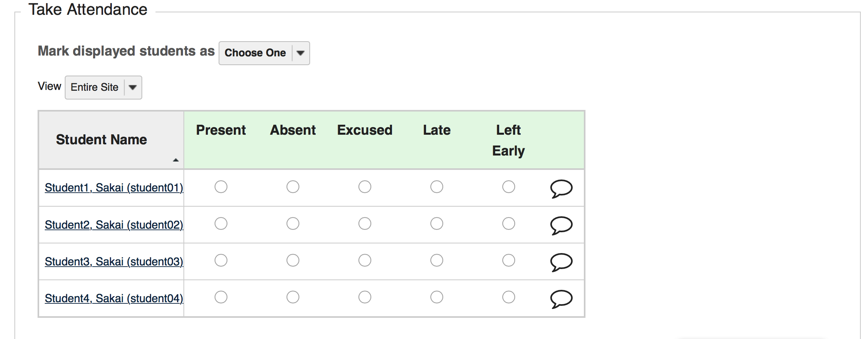Expand the Entire Site view dropdown
Image resolution: width=868 pixels, height=339 pixels.
click(x=104, y=87)
